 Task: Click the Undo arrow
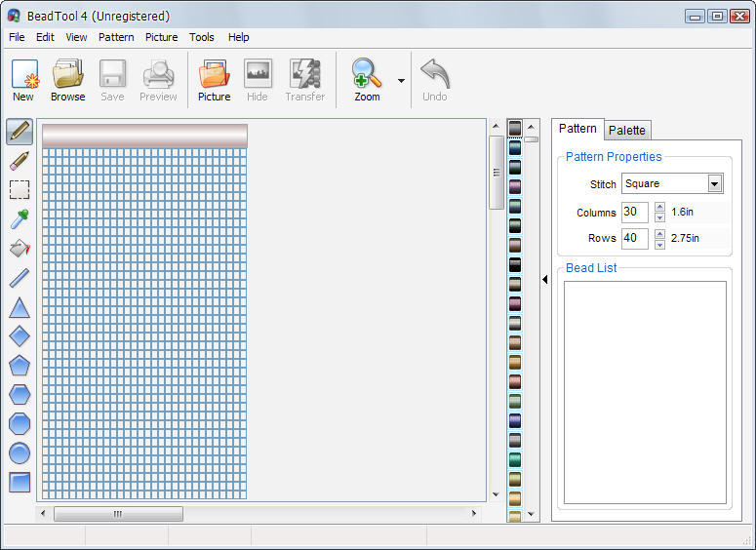click(x=435, y=80)
